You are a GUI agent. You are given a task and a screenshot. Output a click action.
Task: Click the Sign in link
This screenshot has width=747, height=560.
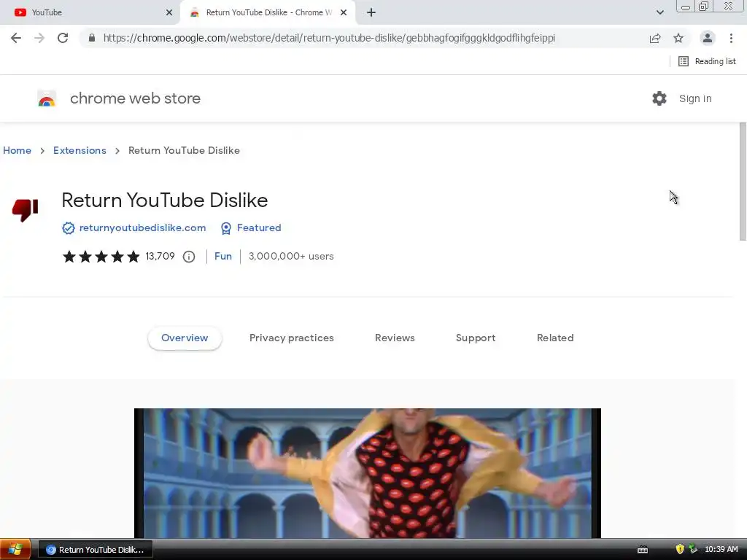coord(695,98)
